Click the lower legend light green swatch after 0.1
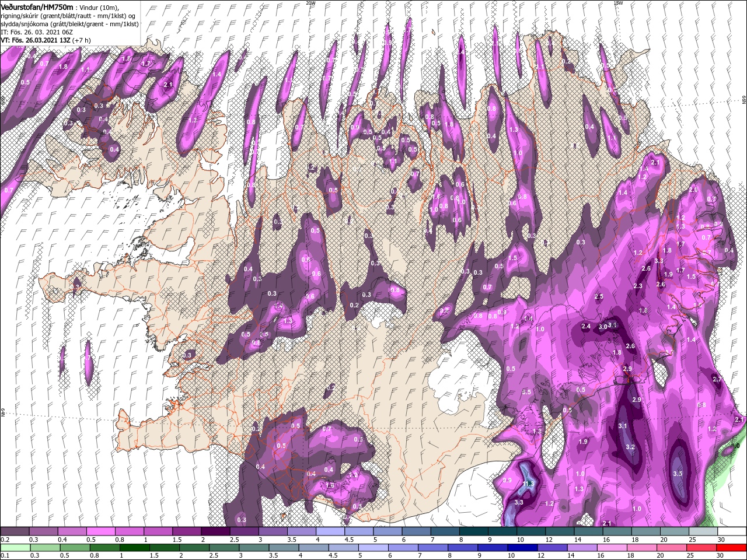Screen dimensions: 747x560 click(15, 548)
